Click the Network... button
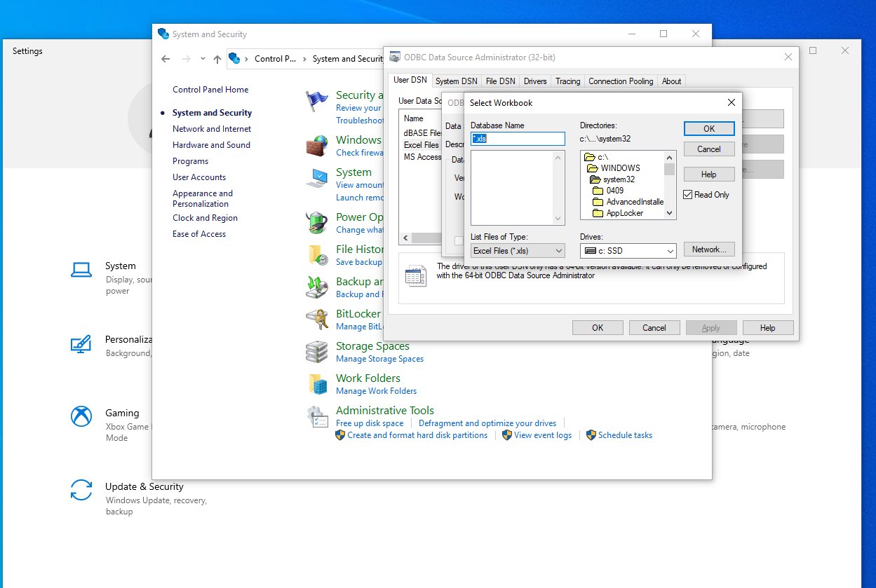This screenshot has width=876, height=588. click(x=709, y=249)
